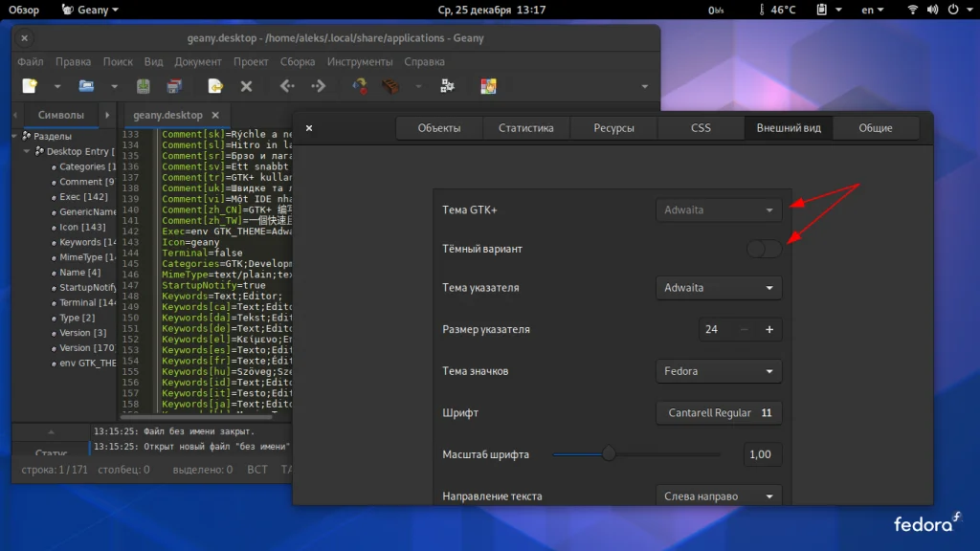The image size is (980, 551).
Task: Click the navigate back arrow icon
Action: tap(286, 86)
